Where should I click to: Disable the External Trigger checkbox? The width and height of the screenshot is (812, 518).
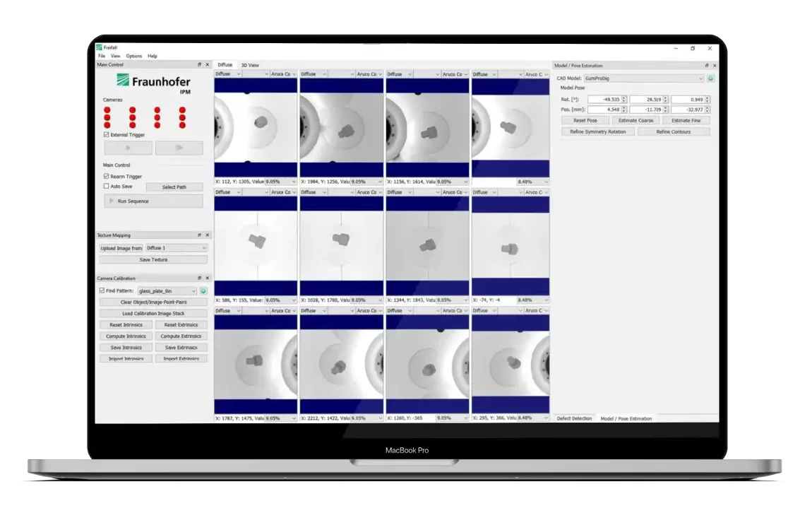(x=107, y=134)
